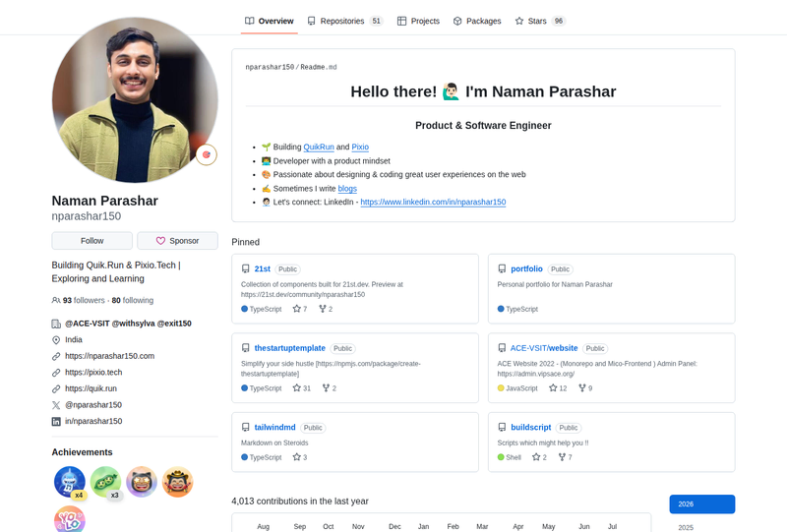Click the status emoji badge on avatar
787x532 pixels.
pyautogui.click(x=207, y=154)
